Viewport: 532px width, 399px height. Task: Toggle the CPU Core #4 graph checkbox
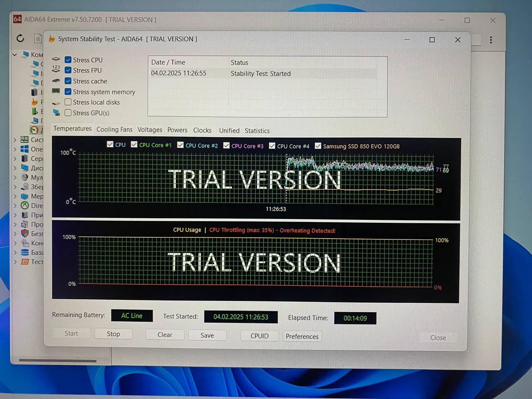pos(272,145)
